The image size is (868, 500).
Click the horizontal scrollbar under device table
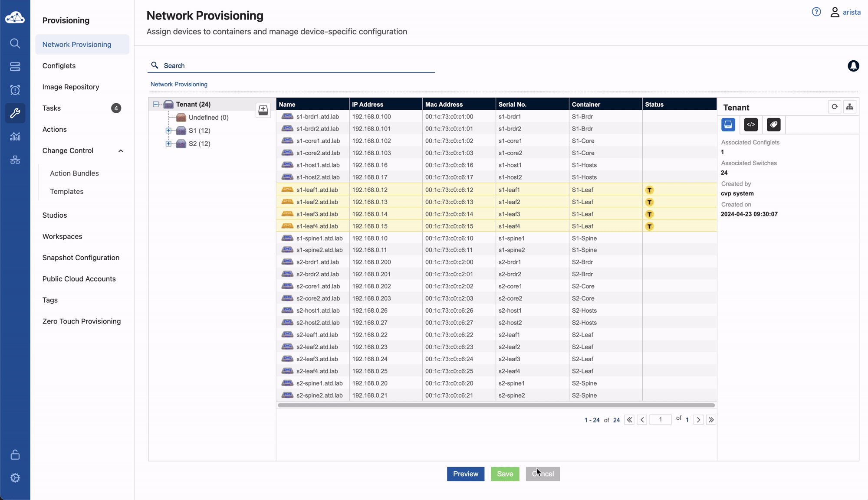(x=496, y=405)
